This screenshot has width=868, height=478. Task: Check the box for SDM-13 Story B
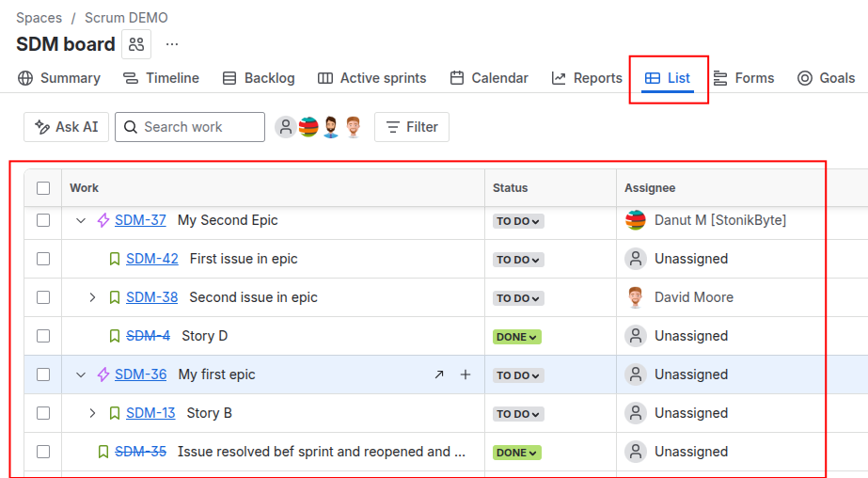point(43,413)
